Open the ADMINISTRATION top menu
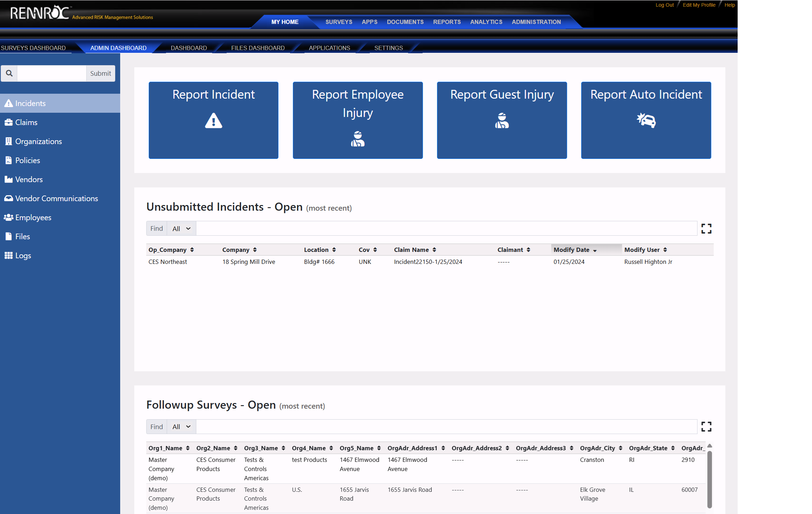The width and height of the screenshot is (812, 514). point(536,22)
